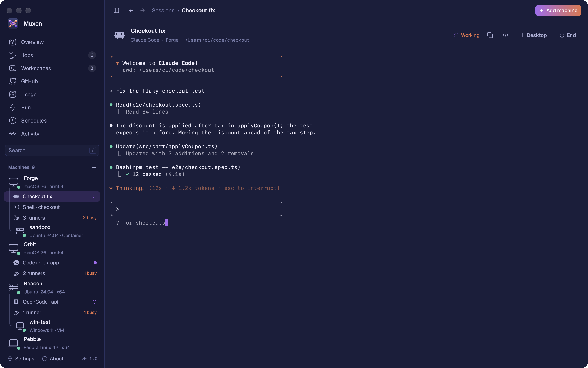Add a machine with the Machines plus icon
Viewport: 588px width, 368px height.
point(94,167)
